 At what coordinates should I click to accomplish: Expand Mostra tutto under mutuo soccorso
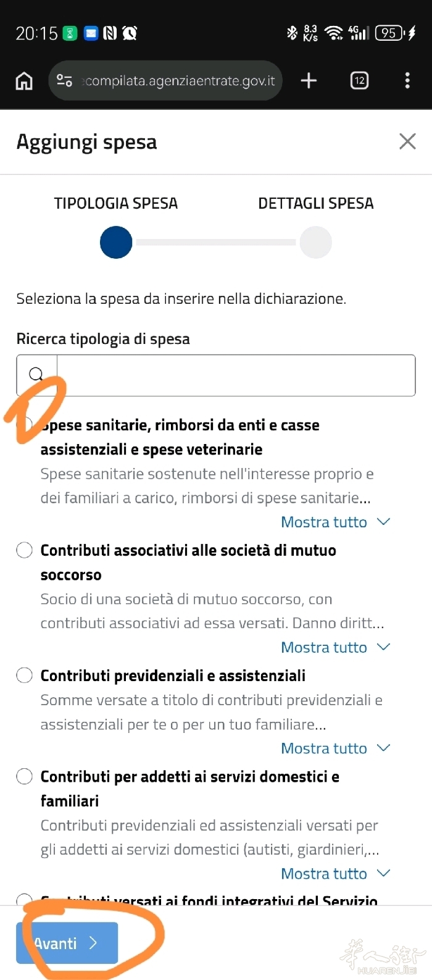335,647
